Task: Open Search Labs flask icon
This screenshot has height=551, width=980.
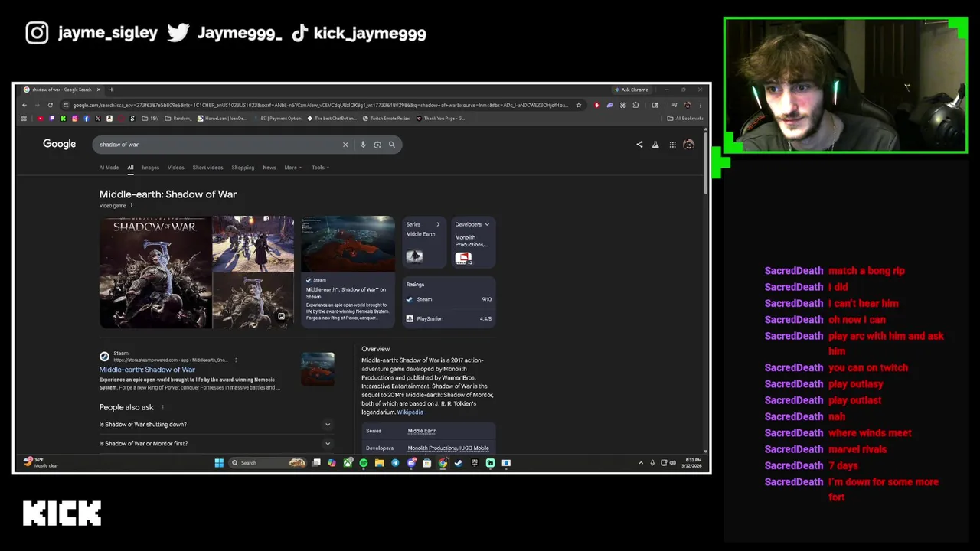Action: point(655,145)
